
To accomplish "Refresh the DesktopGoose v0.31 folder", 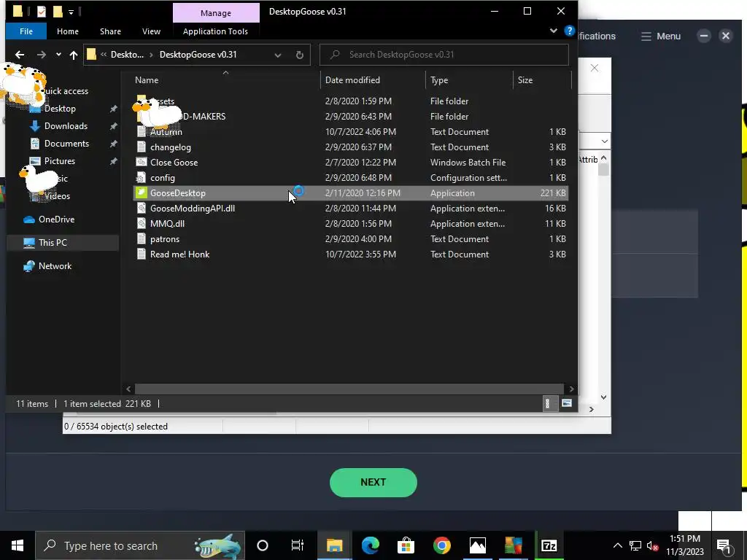I will click(x=299, y=55).
